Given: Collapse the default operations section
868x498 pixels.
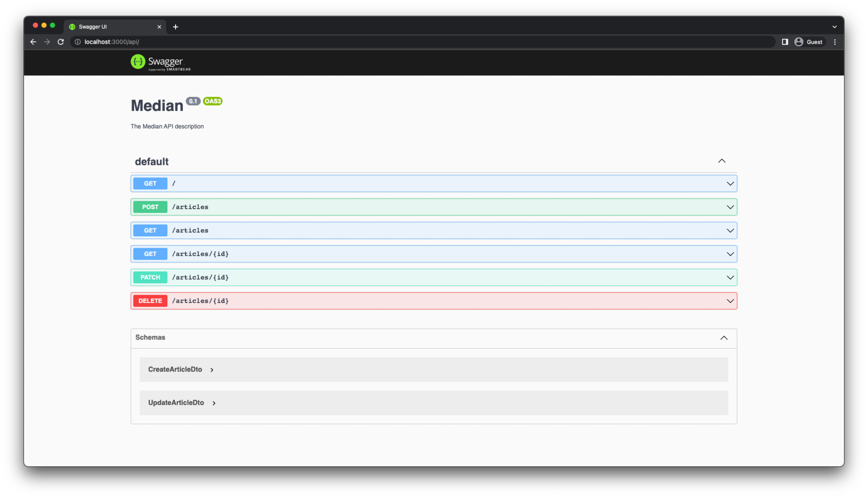Looking at the screenshot, I should (x=722, y=161).
